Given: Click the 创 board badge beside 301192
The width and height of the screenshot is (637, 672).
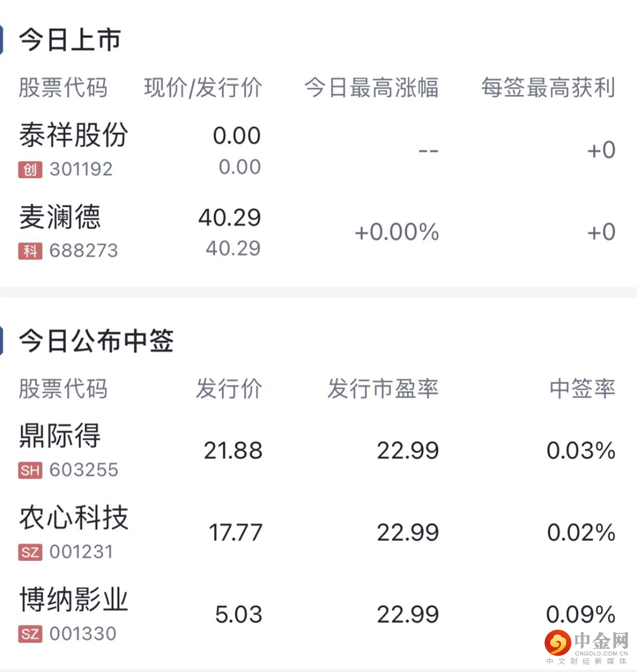Looking at the screenshot, I should tap(30, 170).
